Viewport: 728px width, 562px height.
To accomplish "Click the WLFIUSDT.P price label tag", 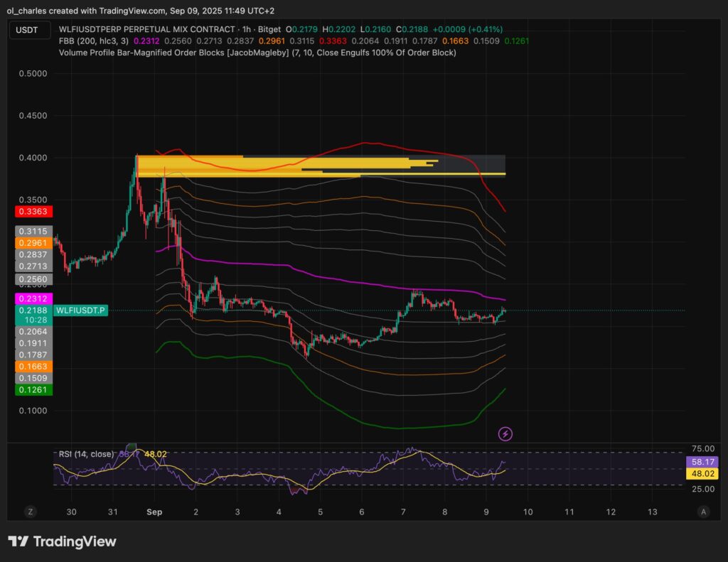I will [x=80, y=310].
